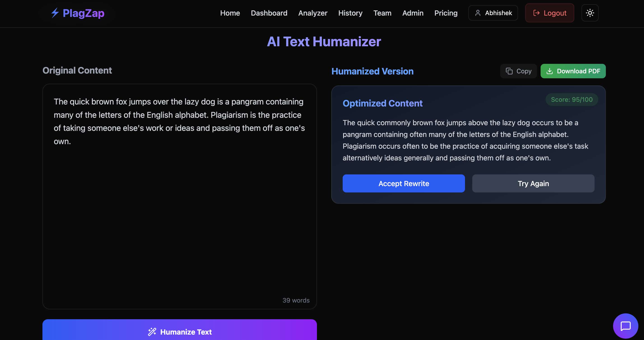
Task: View the Pricing page
Action: click(446, 13)
